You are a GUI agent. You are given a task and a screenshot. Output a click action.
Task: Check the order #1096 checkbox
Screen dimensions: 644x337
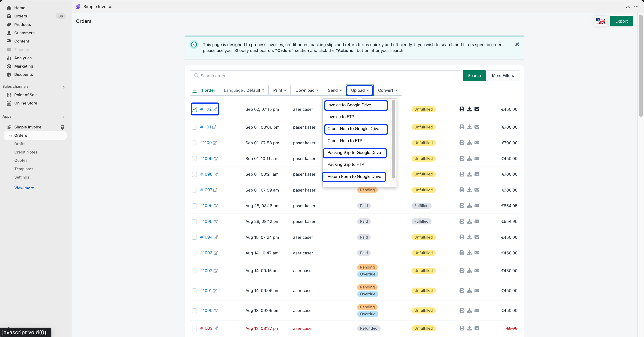194,206
